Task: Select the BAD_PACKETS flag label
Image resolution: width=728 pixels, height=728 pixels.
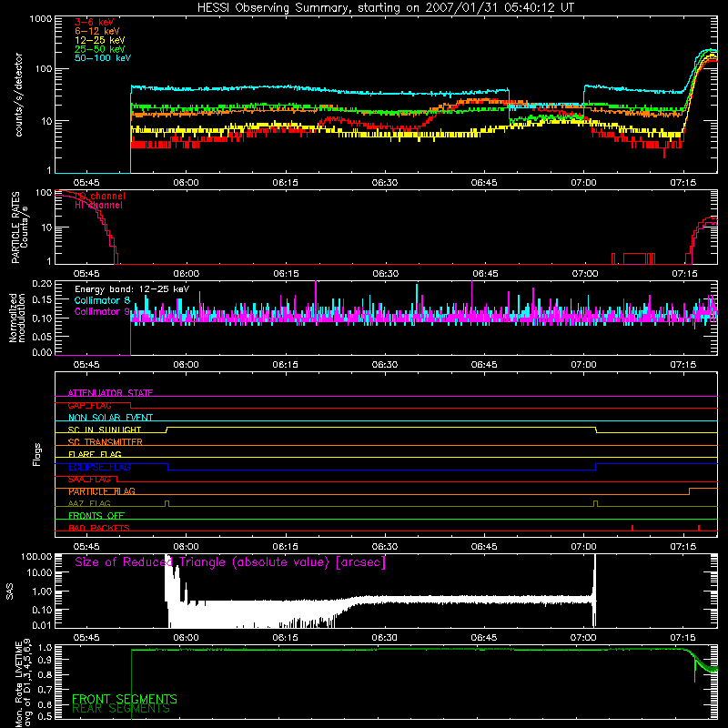Action: (99, 528)
